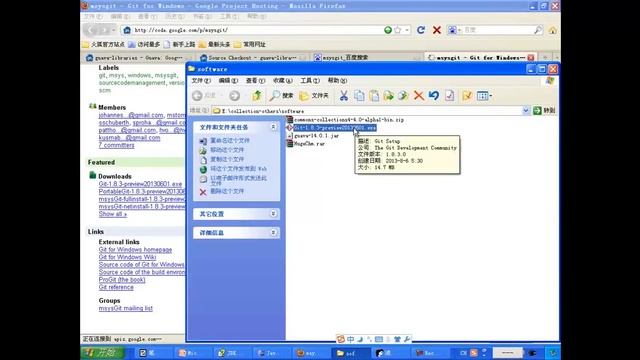Open the 查看(V) menu in software window
The height and width of the screenshot is (360, 640).
point(256,80)
